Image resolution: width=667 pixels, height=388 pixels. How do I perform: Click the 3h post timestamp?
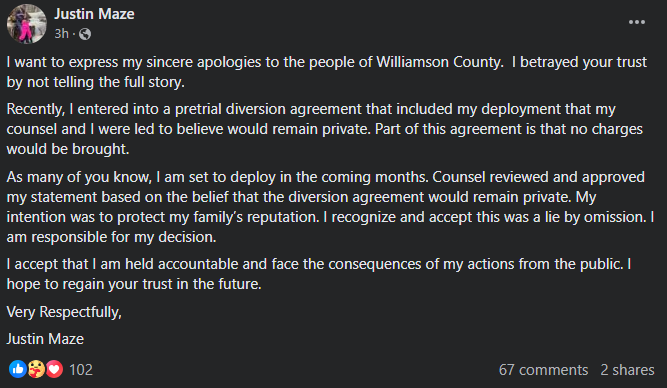click(x=61, y=34)
